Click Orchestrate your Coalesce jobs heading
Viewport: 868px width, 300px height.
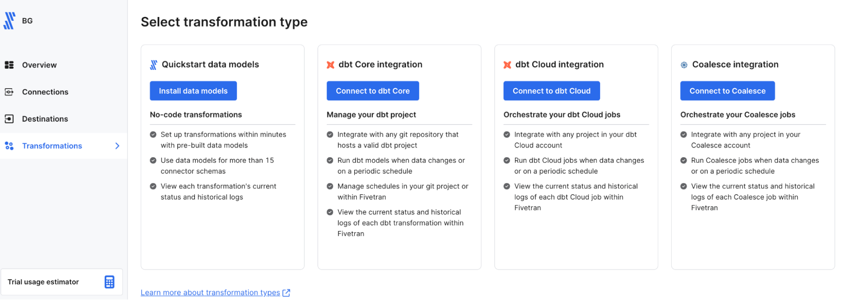[738, 115]
